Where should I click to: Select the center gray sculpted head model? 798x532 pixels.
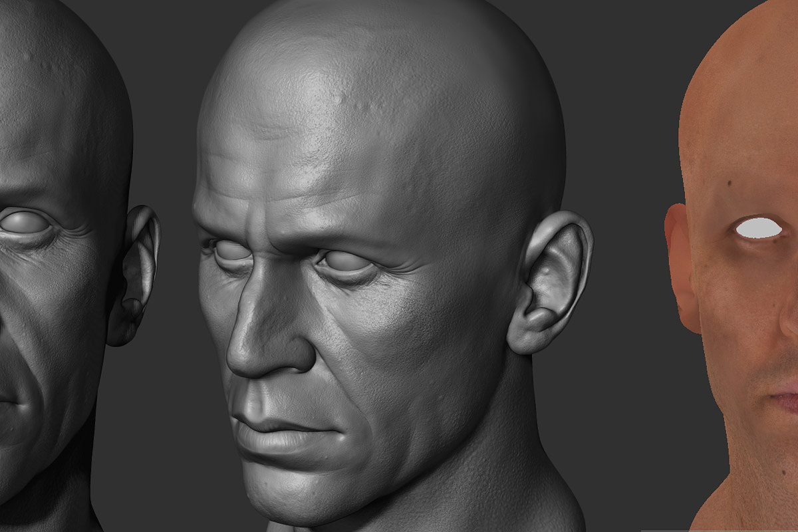click(389, 266)
